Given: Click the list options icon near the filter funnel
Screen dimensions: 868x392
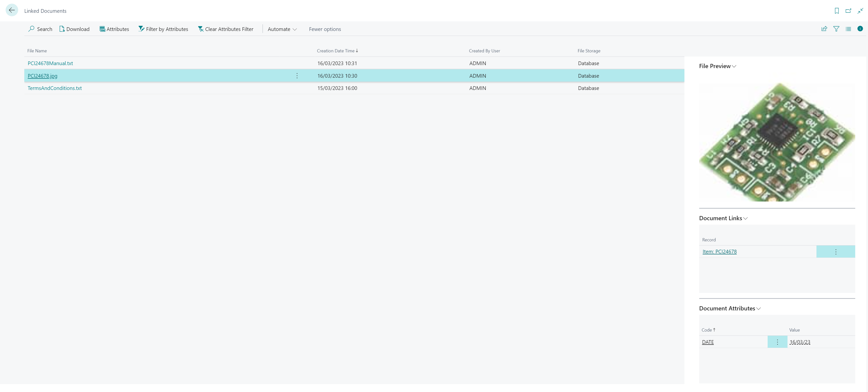Looking at the screenshot, I should coord(848,29).
